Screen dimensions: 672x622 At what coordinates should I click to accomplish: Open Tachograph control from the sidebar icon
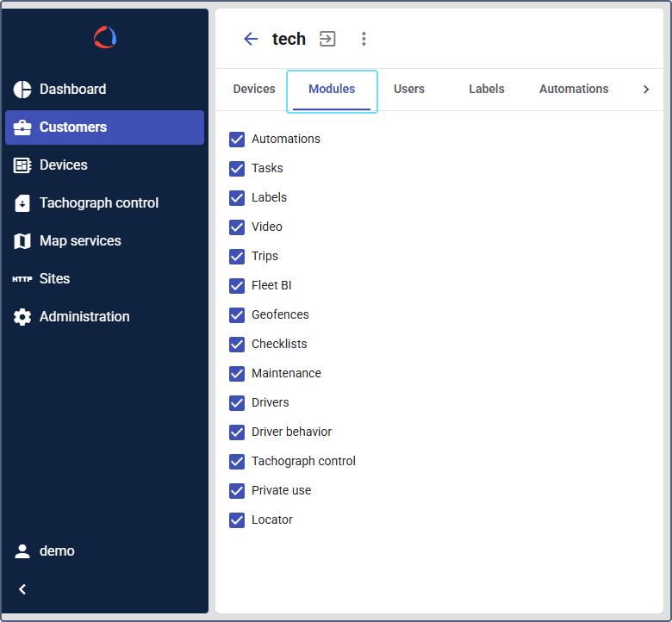click(22, 203)
